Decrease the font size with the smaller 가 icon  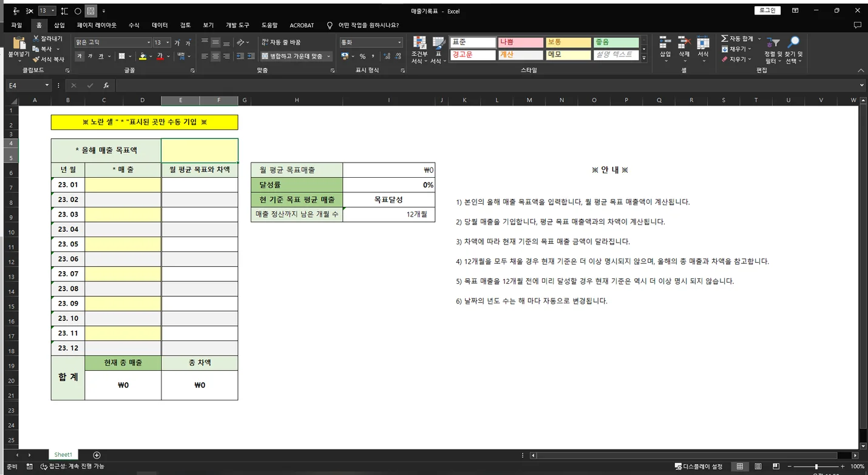tap(188, 42)
